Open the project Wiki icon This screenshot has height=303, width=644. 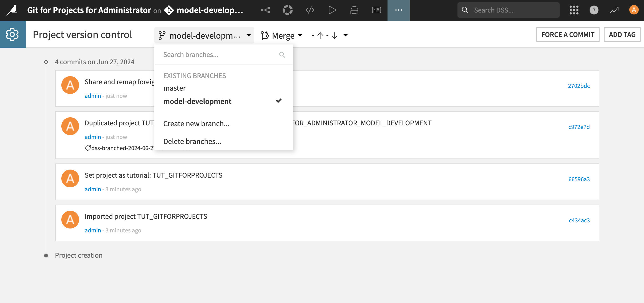354,10
